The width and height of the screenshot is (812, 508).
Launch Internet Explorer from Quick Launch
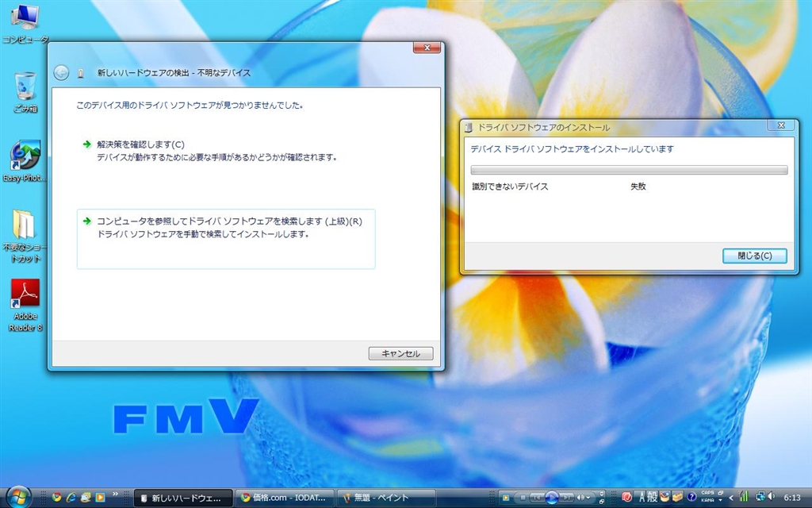point(71,498)
